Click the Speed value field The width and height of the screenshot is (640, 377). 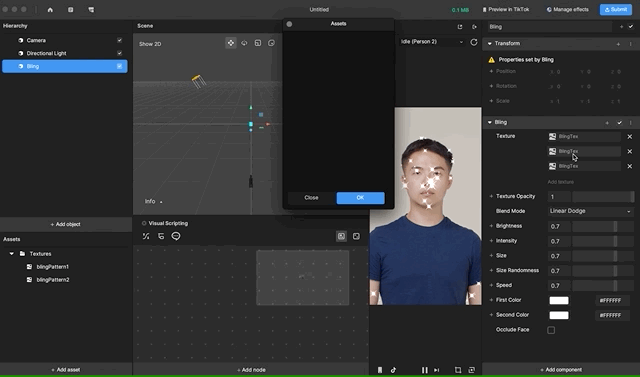[x=559, y=286]
